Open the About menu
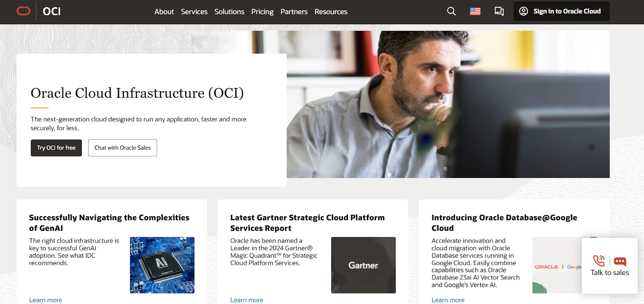The height and width of the screenshot is (304, 644). click(164, 12)
